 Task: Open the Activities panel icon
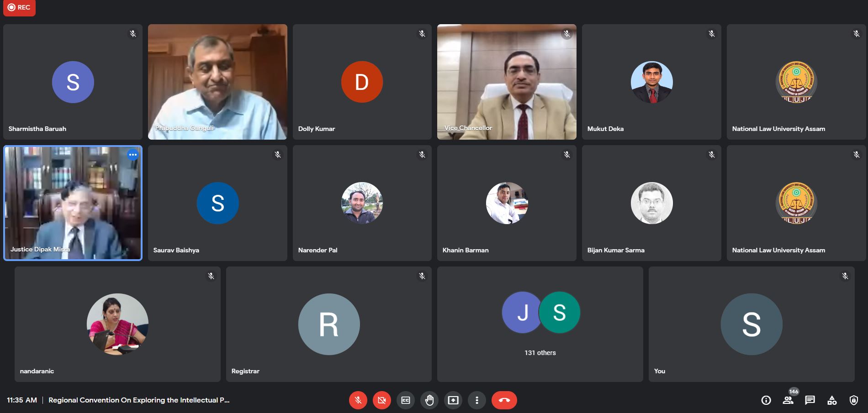832,400
